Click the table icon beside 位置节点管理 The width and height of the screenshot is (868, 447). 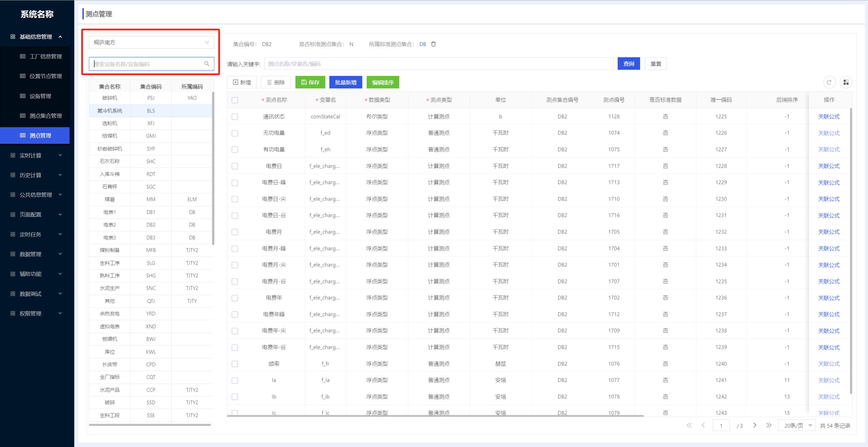coord(23,76)
